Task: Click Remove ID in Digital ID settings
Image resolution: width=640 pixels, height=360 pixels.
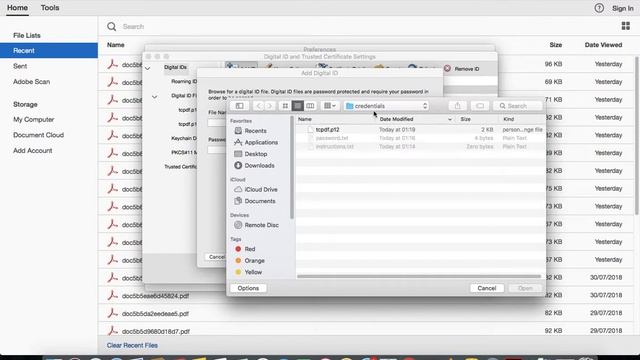Action: click(x=462, y=69)
